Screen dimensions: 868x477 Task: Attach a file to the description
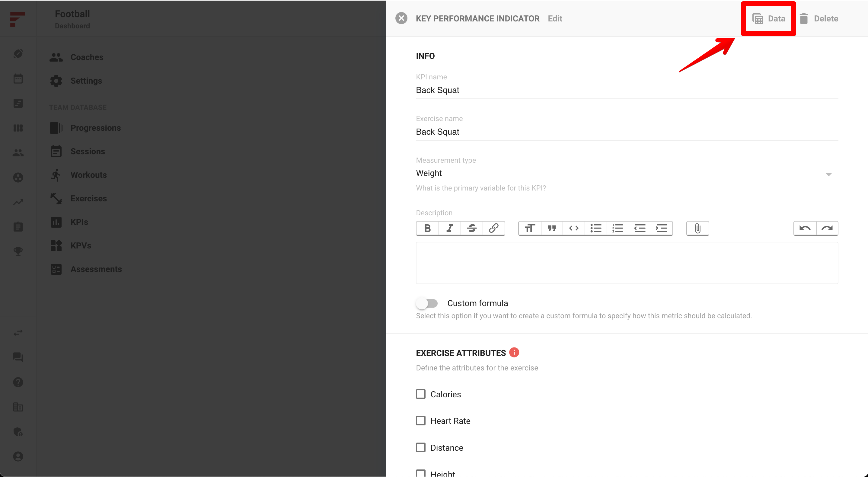697,228
